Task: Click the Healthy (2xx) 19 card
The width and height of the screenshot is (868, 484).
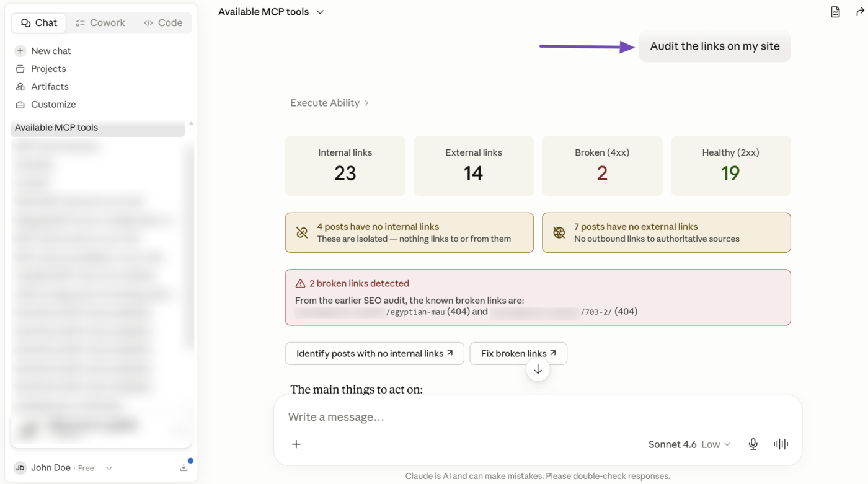Action: click(x=730, y=166)
